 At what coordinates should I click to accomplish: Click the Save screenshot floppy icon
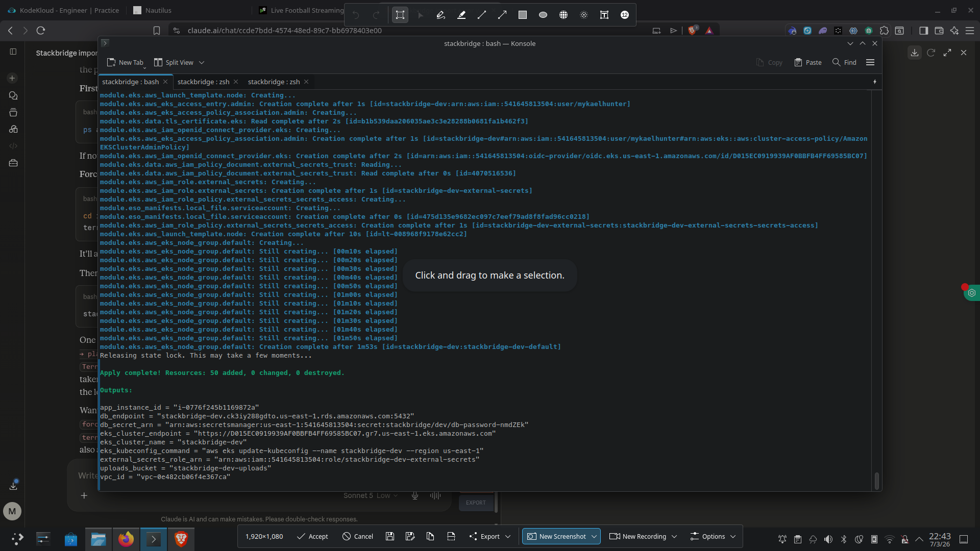[x=390, y=536]
